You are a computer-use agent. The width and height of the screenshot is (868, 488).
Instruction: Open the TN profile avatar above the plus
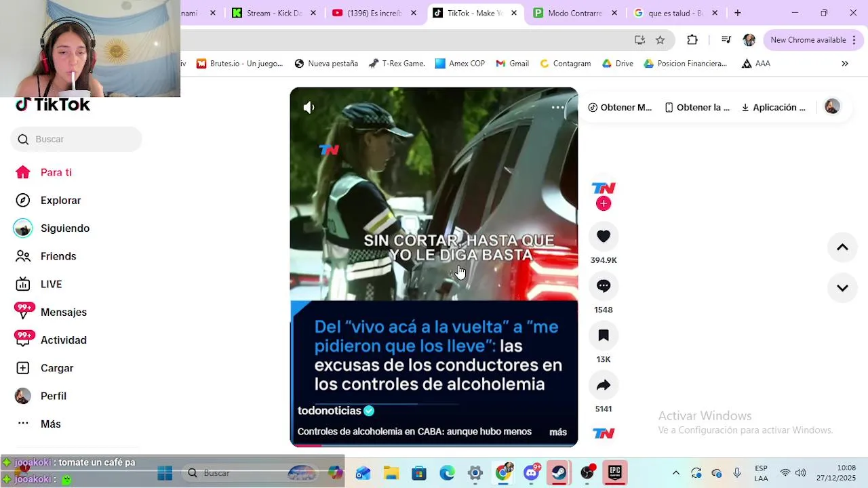coord(604,188)
